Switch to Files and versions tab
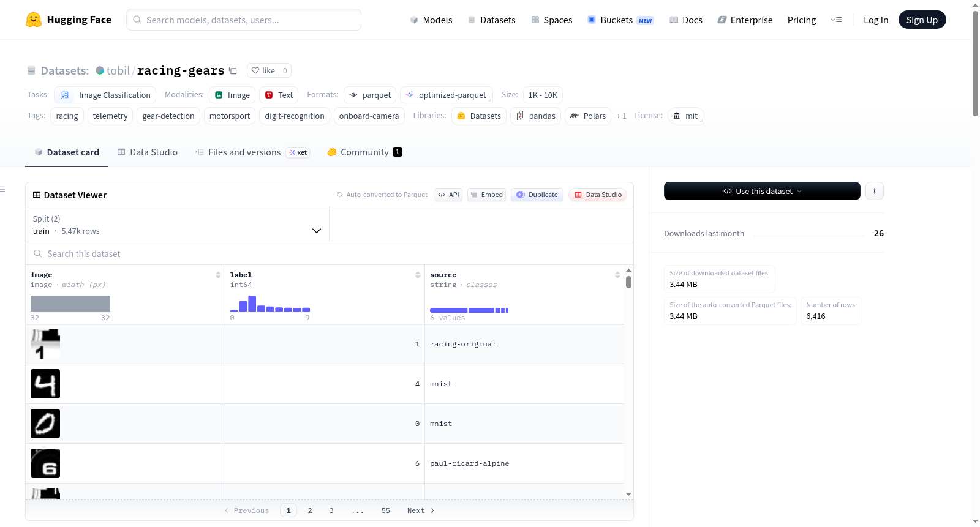The image size is (980, 527). (252, 152)
